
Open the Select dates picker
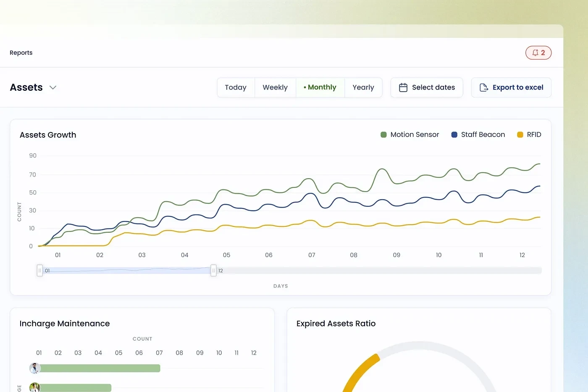pos(427,87)
